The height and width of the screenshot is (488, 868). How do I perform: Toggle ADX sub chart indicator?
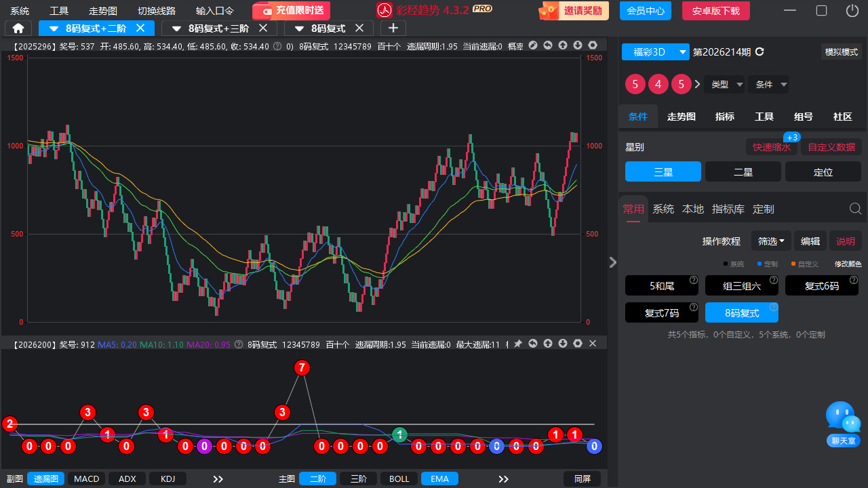(x=127, y=479)
